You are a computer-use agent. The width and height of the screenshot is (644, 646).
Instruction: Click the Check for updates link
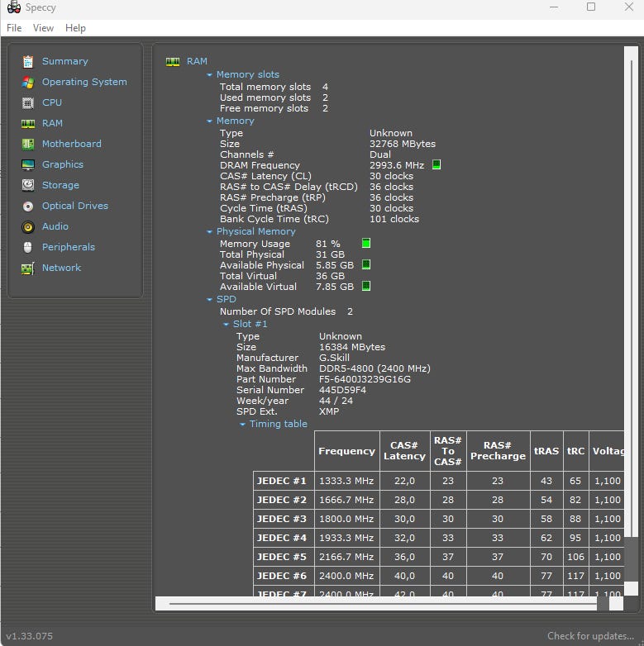pos(590,636)
